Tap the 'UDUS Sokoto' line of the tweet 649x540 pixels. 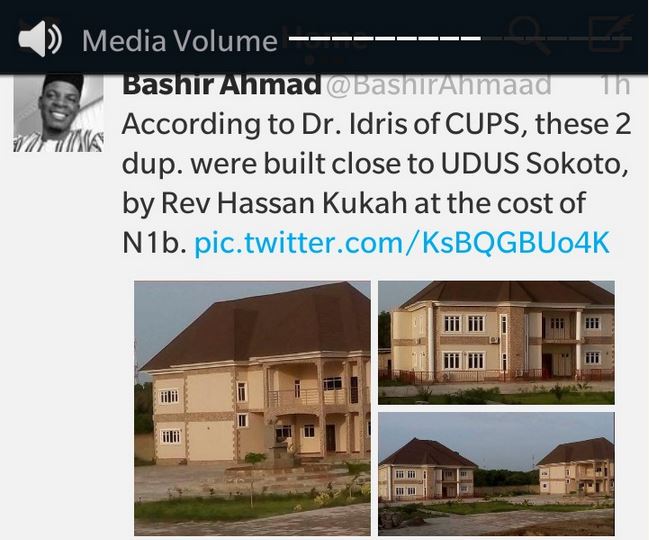[x=532, y=164]
